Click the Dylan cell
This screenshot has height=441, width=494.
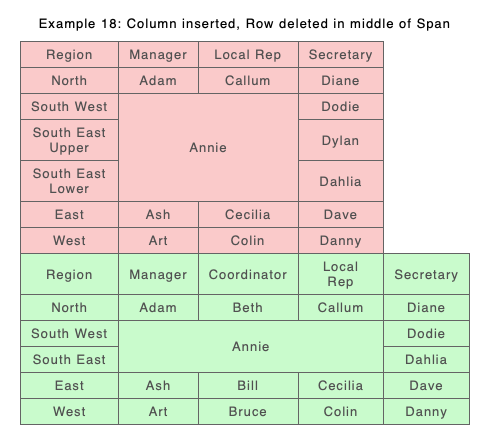click(341, 140)
